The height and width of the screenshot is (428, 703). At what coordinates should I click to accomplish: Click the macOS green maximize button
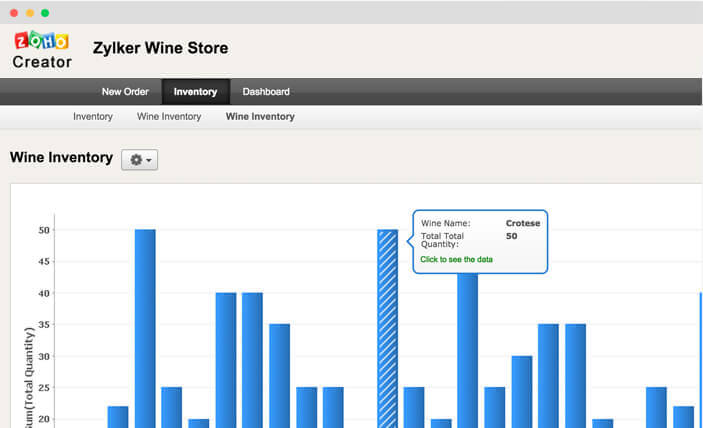point(45,13)
